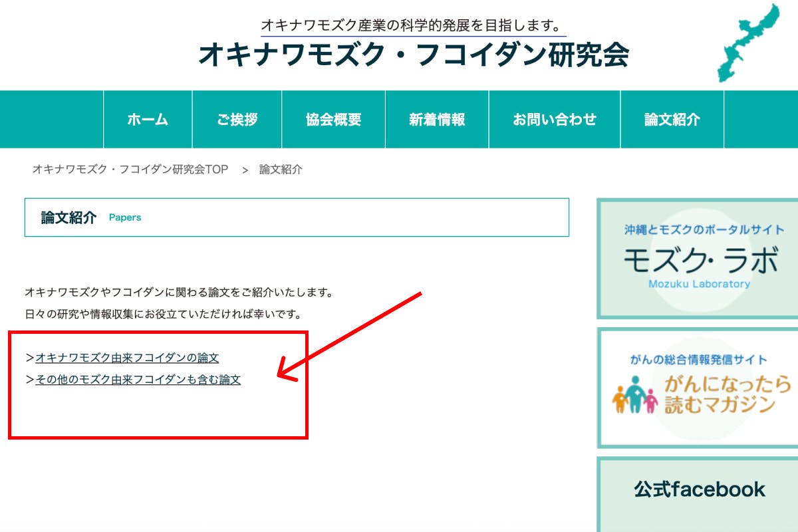Click the オキナワモズク・フコイダン研究会TOP breadcrumb
The width and height of the screenshot is (798, 532).
pos(130,170)
